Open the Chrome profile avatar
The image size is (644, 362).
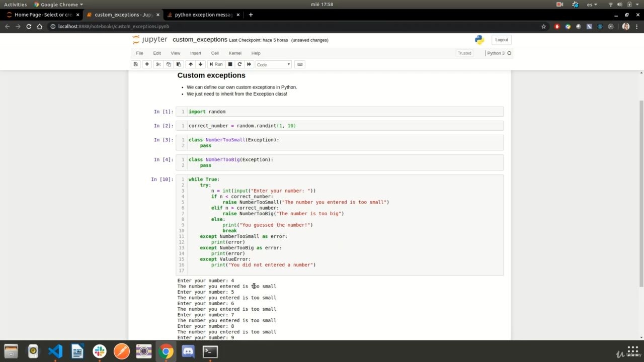pyautogui.click(x=626, y=26)
